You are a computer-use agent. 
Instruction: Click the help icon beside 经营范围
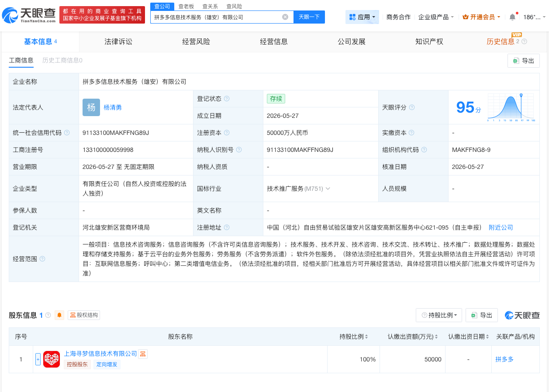click(42, 259)
